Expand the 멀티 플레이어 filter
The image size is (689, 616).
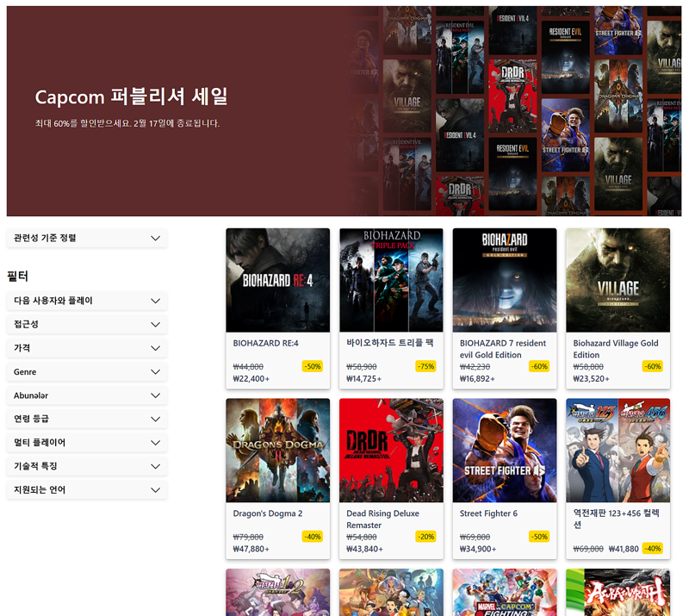[87, 443]
